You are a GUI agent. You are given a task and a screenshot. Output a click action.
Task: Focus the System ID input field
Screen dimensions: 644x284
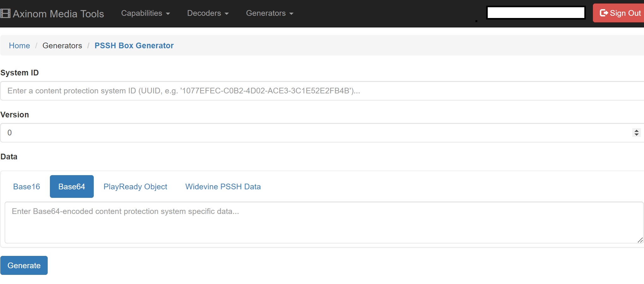click(x=322, y=91)
